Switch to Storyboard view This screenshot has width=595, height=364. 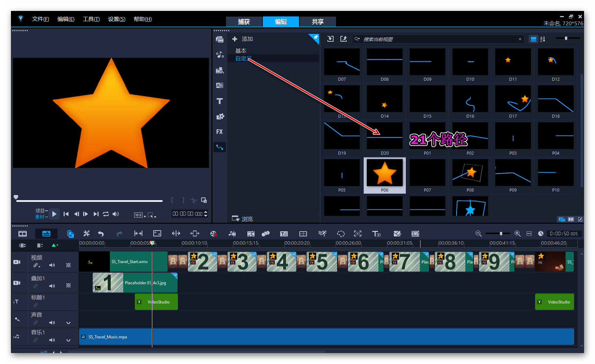(x=23, y=234)
